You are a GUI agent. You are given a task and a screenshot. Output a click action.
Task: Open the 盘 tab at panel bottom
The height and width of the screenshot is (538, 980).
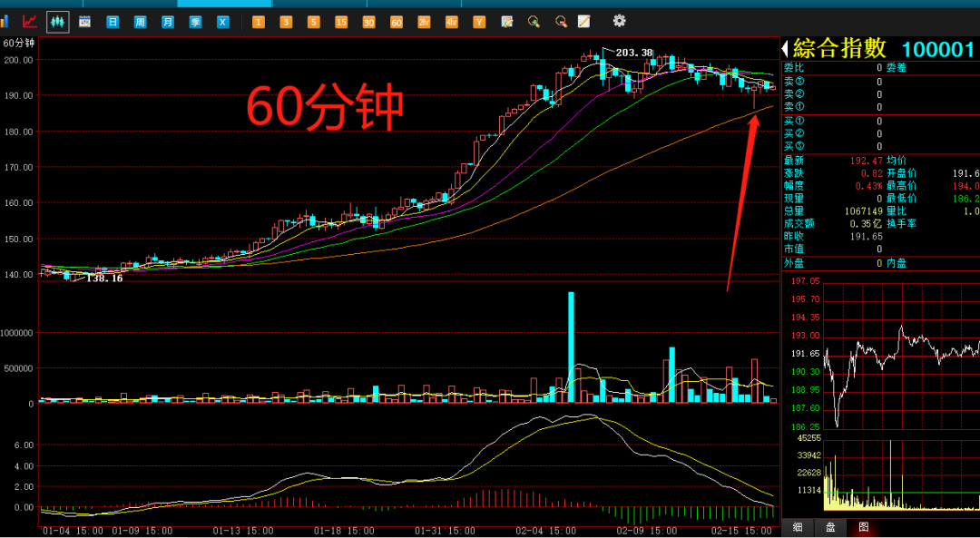click(x=830, y=527)
